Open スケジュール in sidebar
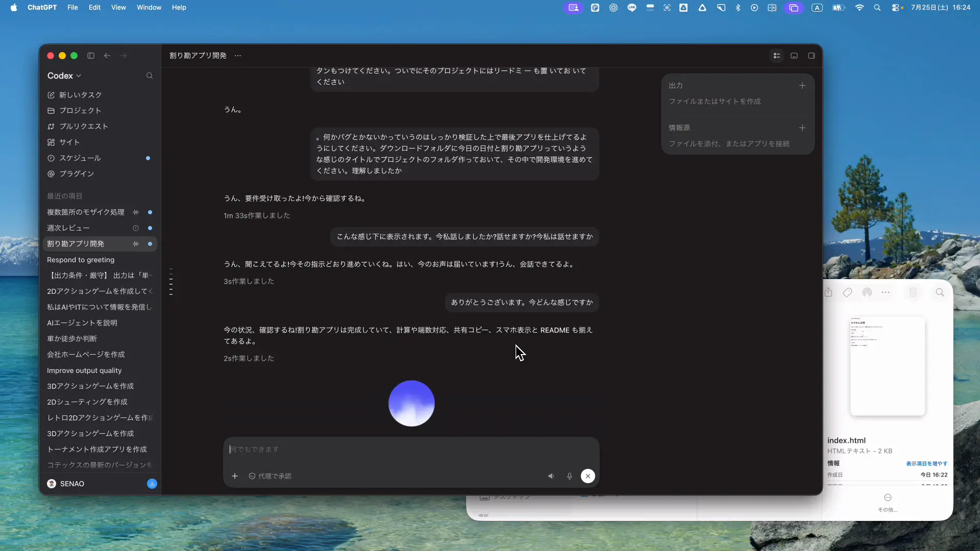Image resolution: width=980 pixels, height=551 pixels. pos(100,158)
